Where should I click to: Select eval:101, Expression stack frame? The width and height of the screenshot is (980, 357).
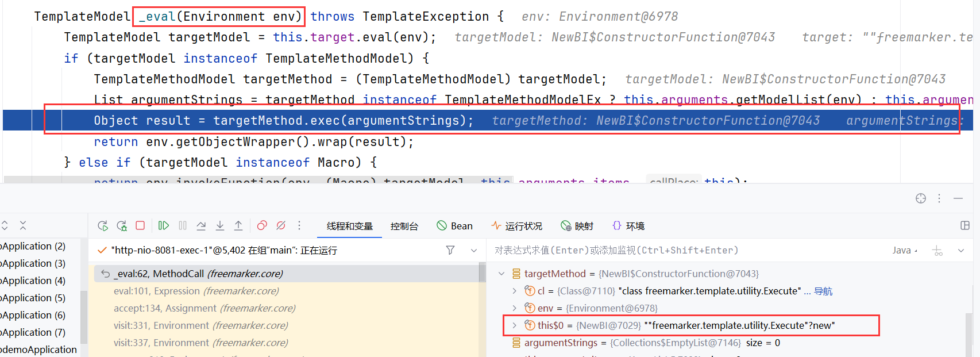click(x=196, y=291)
